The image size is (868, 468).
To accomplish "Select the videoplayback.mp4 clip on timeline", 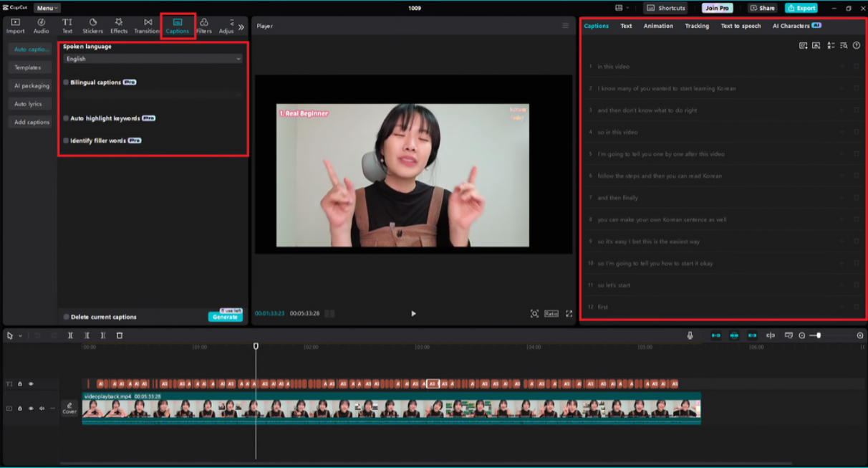I will (x=391, y=408).
